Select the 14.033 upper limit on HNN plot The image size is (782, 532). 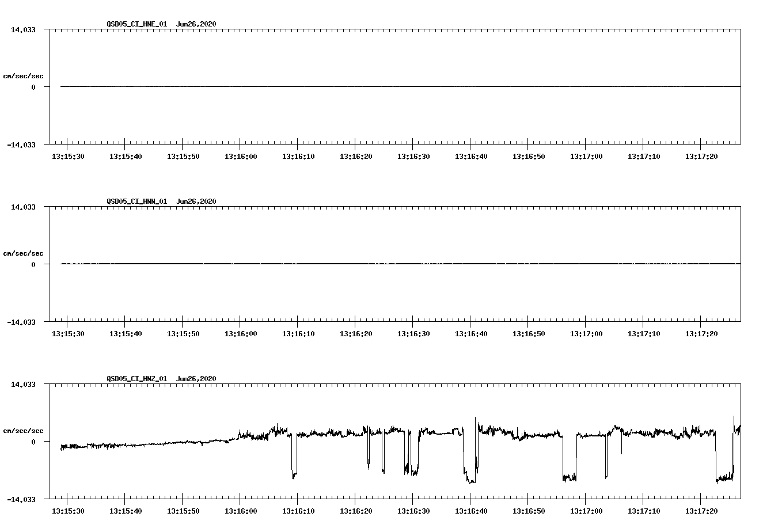(x=23, y=207)
